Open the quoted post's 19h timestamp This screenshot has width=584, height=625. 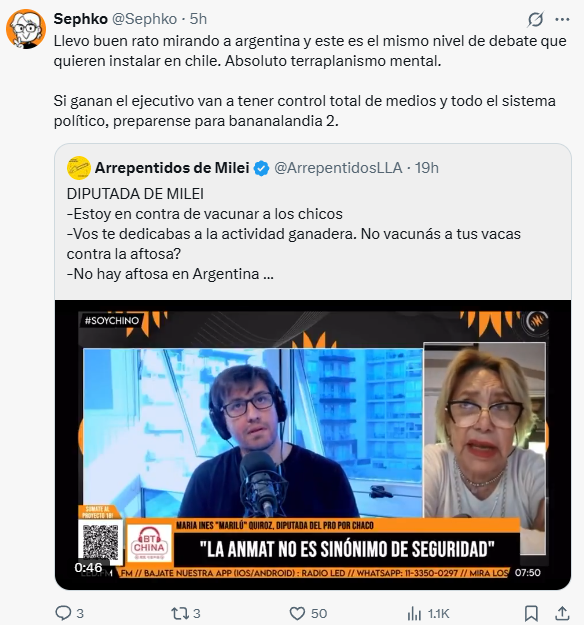click(427, 168)
